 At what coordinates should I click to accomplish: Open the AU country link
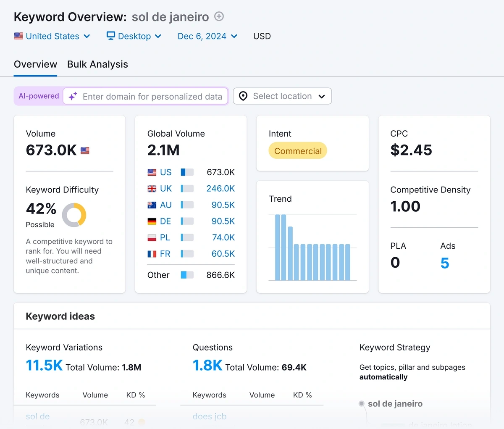pyautogui.click(x=166, y=205)
